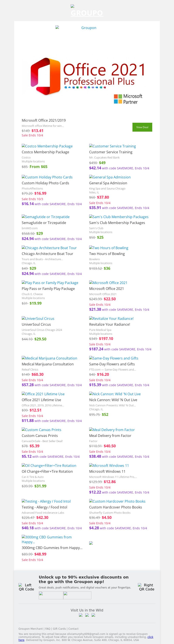The image size is (174, 644).
Task: Open the Left QR Code image
Action: [26, 587]
